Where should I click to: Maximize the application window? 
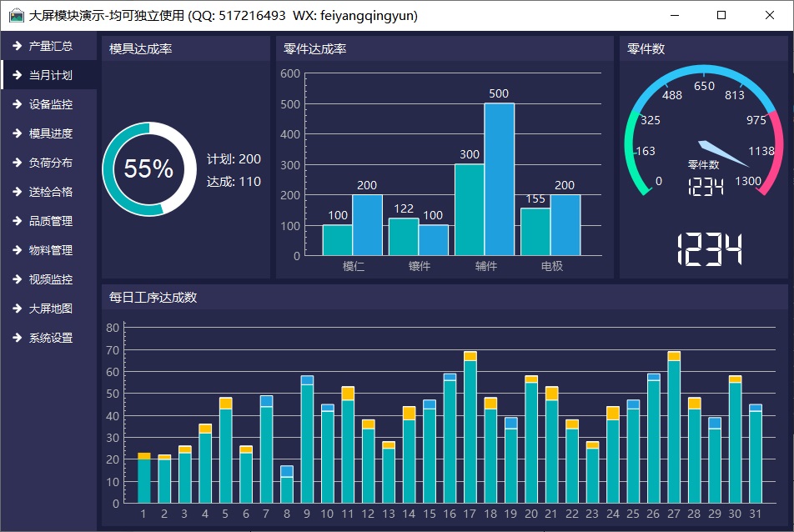pos(721,15)
